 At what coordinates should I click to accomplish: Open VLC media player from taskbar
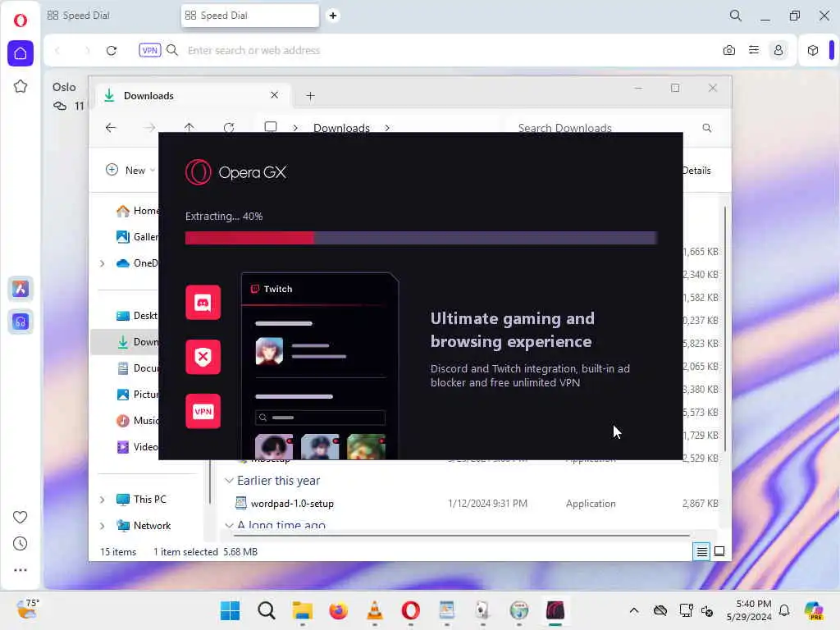coord(374,610)
